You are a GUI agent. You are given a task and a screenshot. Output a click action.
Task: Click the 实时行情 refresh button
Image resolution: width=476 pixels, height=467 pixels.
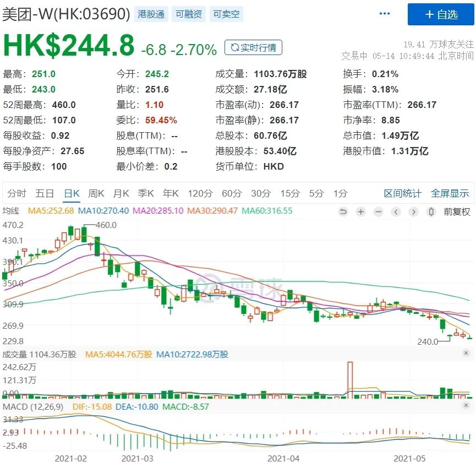coord(254,47)
